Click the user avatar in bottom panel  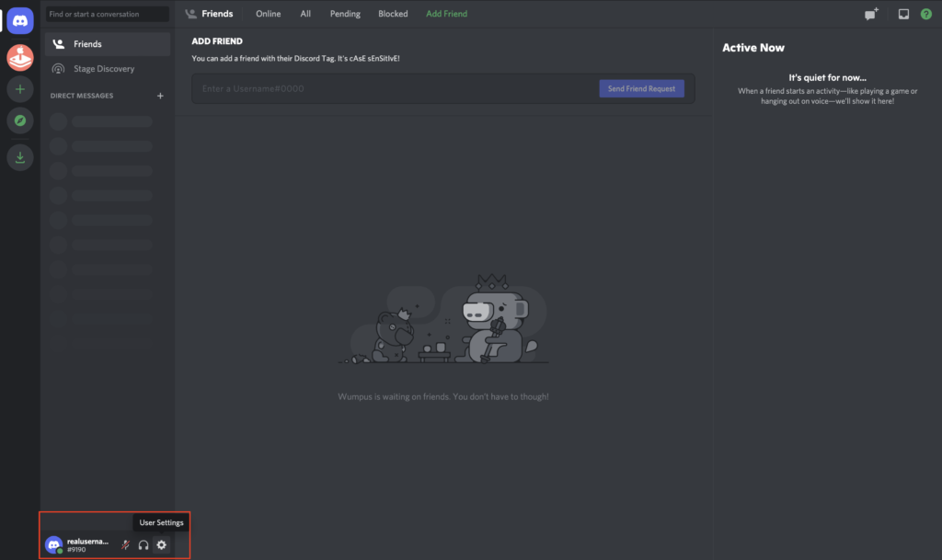click(x=54, y=544)
